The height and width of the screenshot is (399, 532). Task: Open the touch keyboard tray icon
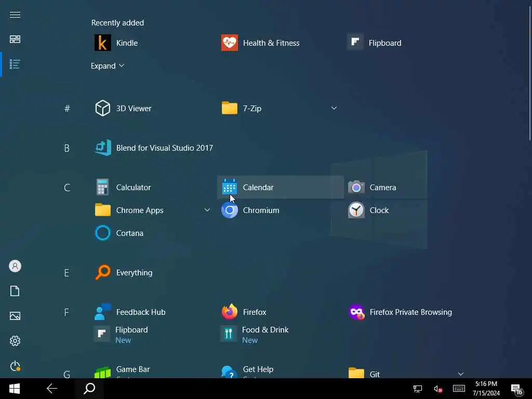[x=459, y=389]
